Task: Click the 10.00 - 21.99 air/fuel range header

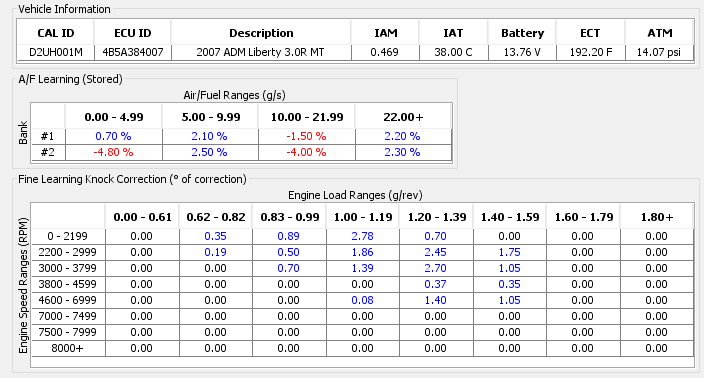Action: 307,117
